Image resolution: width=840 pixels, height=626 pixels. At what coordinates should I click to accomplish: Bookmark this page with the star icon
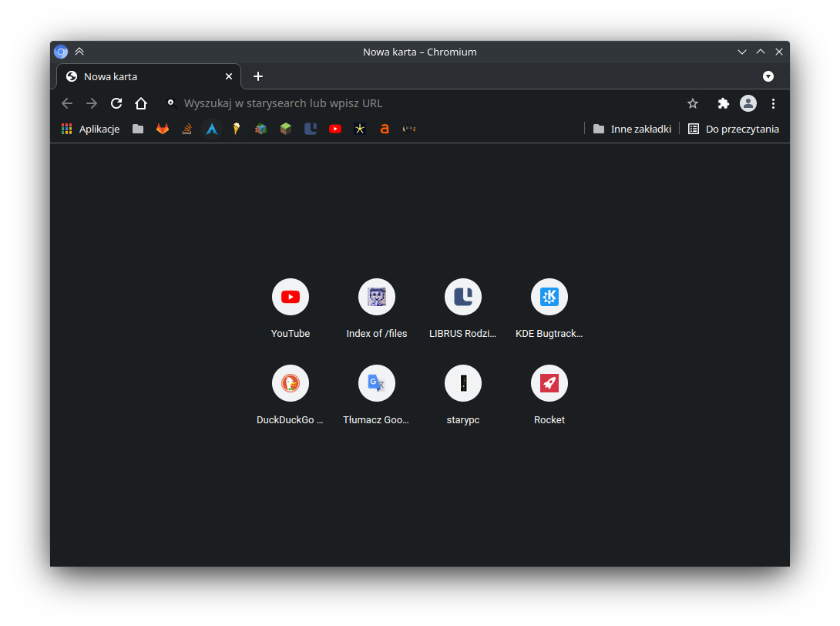693,103
